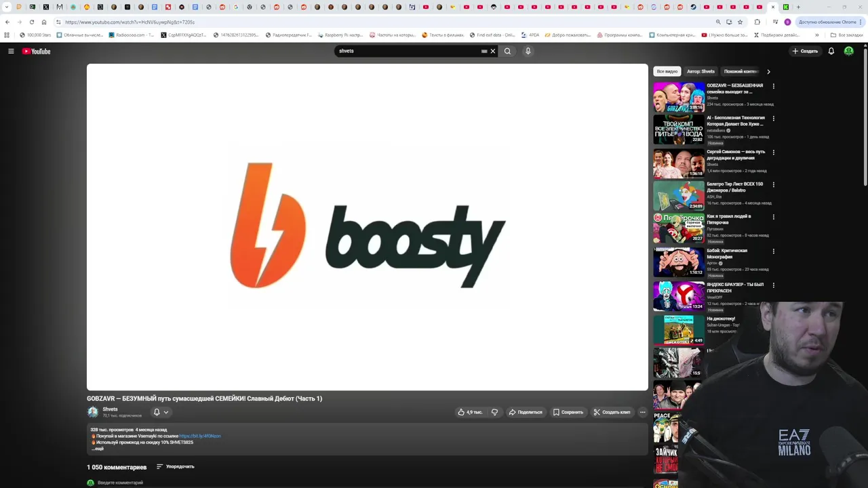868x488 pixels.
Task: Click the search magnifier button
Action: coord(507,51)
